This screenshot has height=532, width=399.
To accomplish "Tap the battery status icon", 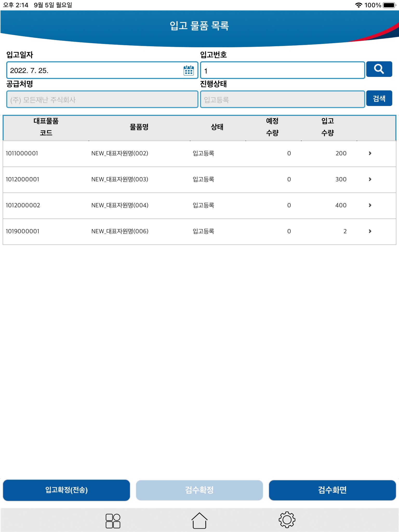I will (390, 5).
